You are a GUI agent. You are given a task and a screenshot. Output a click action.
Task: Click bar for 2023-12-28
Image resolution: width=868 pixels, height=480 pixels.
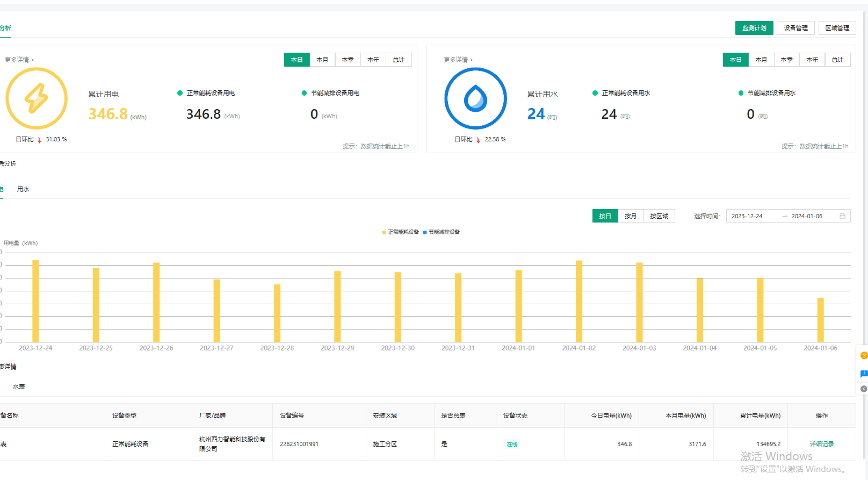277,313
